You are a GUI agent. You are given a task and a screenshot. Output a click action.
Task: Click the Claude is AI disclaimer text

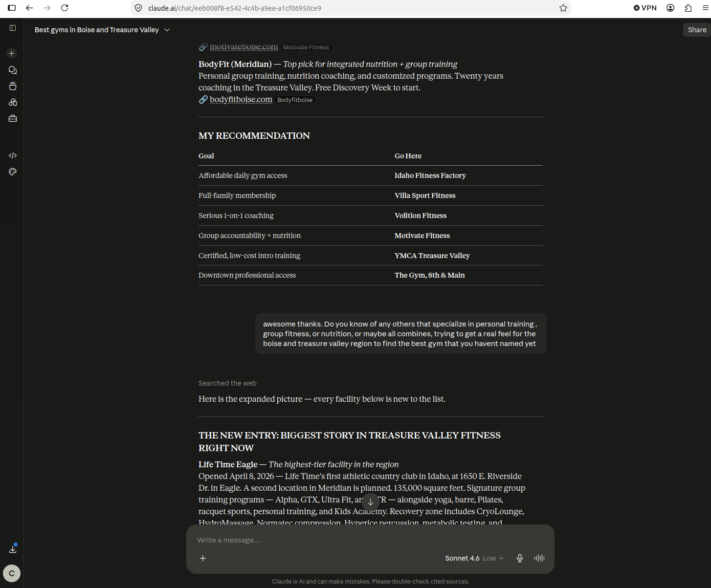[370, 581]
